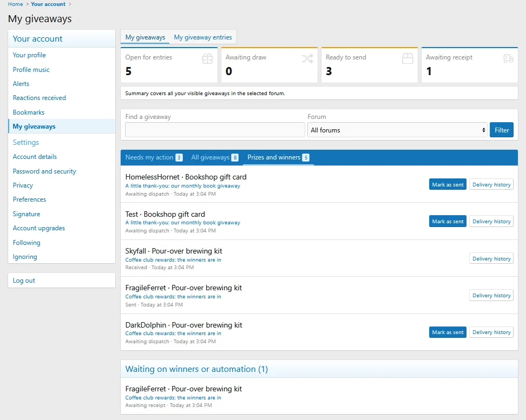Open Delivery history for Skyfall's brewing kit
The image size is (526, 420).
(491, 259)
